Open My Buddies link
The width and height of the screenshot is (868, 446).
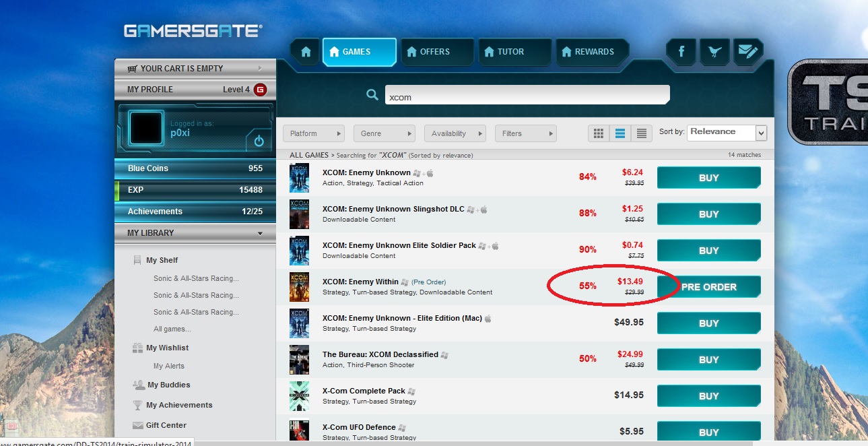click(x=169, y=385)
